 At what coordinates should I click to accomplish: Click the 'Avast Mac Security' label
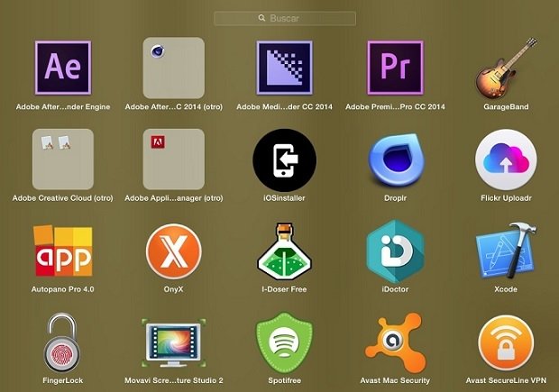pyautogui.click(x=395, y=380)
